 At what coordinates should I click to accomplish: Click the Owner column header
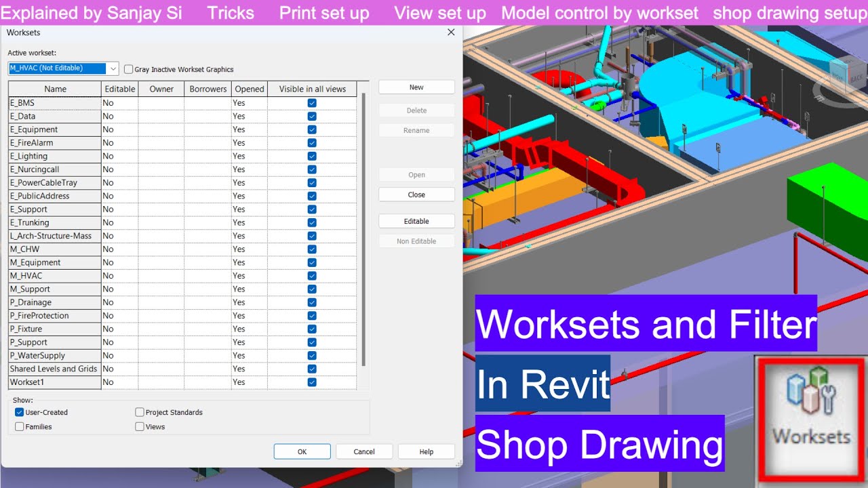click(x=161, y=89)
